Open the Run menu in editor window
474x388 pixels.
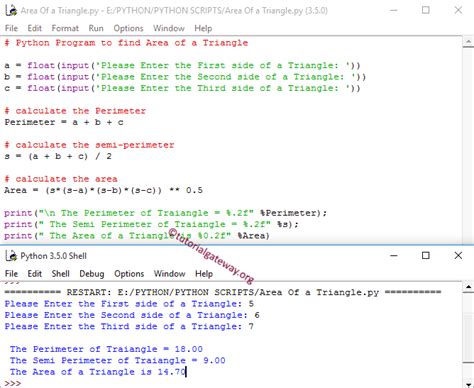pyautogui.click(x=96, y=28)
